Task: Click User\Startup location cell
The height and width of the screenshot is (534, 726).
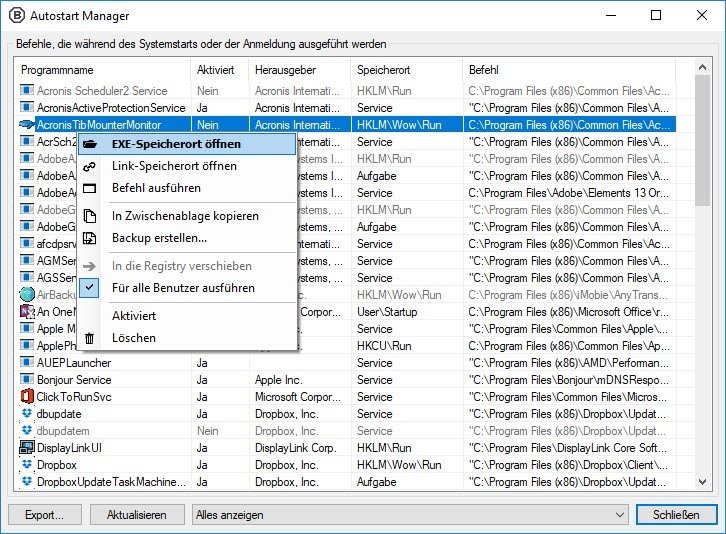Action: [387, 312]
